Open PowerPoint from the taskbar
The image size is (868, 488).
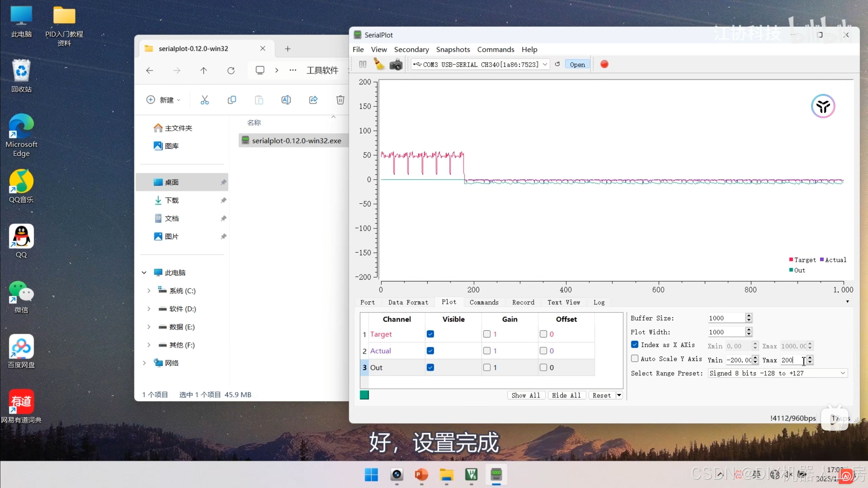421,475
